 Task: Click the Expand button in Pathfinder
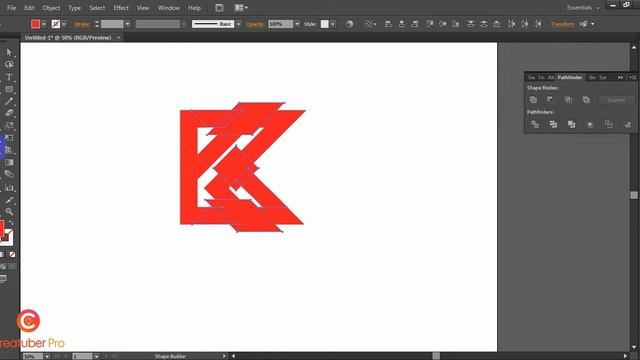tap(616, 100)
